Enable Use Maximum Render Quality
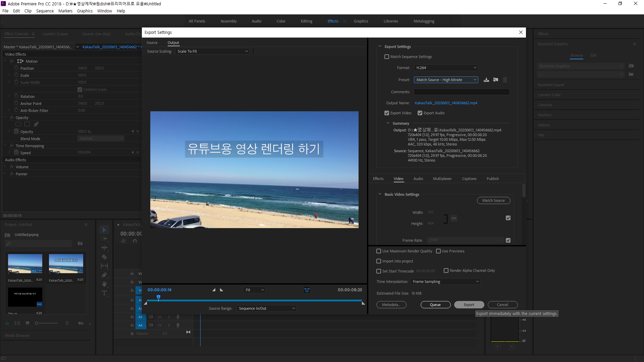This screenshot has height=362, width=644. coord(379,251)
